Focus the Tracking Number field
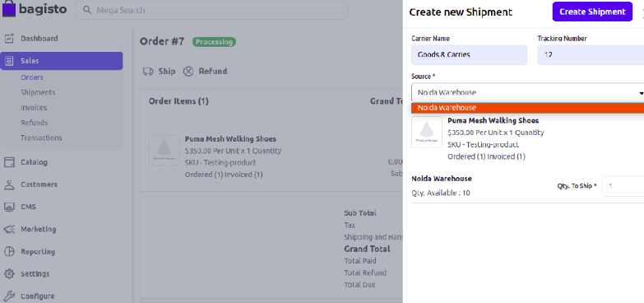 [x=591, y=54]
